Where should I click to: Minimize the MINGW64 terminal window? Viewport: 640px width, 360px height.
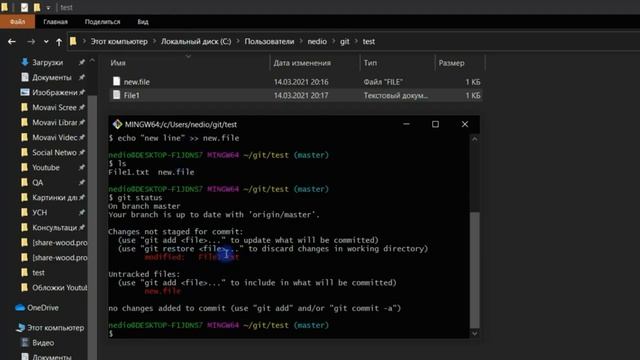406,124
